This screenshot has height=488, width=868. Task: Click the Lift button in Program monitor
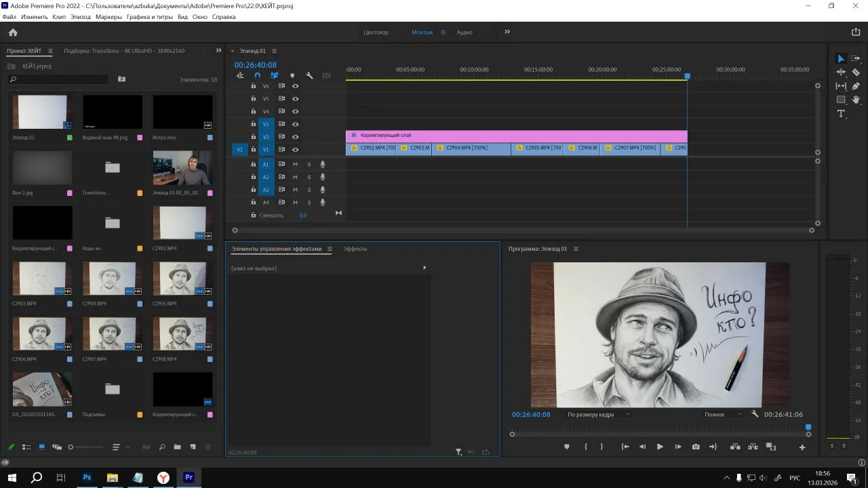pos(735,447)
